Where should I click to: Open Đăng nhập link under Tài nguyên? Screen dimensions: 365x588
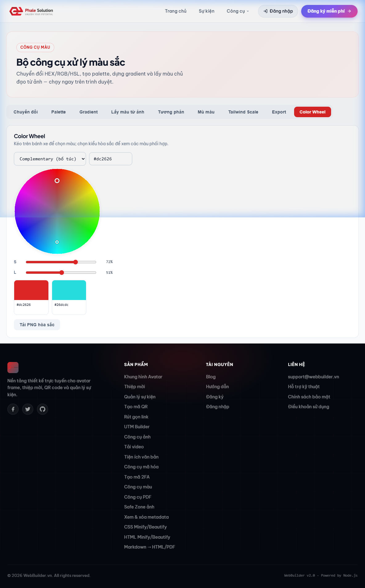point(218,407)
